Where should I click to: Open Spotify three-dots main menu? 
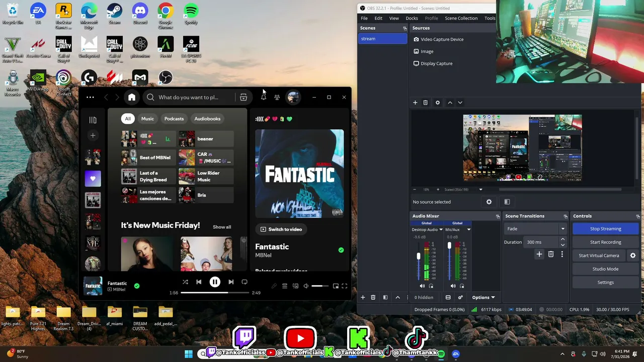90,97
